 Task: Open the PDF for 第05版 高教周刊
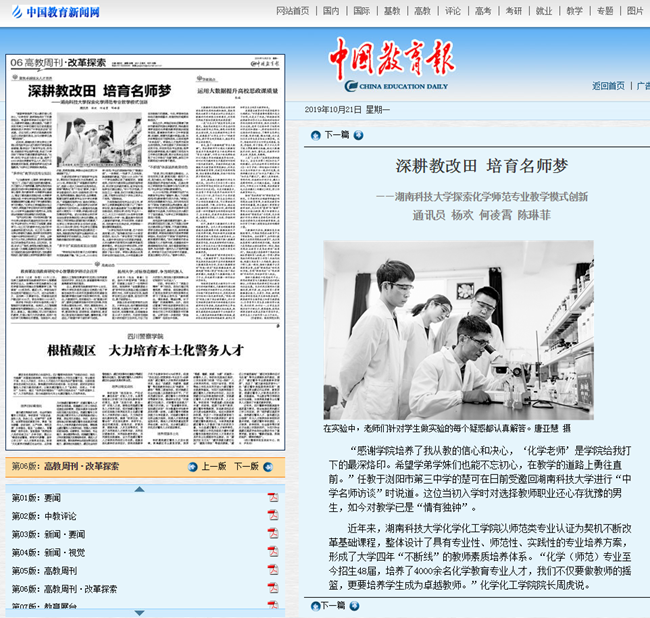[272, 570]
